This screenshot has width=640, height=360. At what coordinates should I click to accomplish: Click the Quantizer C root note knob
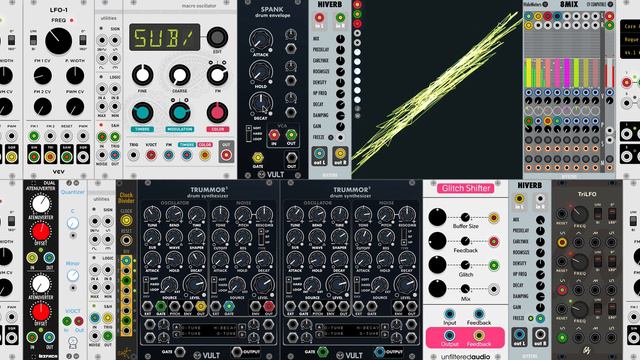tap(73, 223)
